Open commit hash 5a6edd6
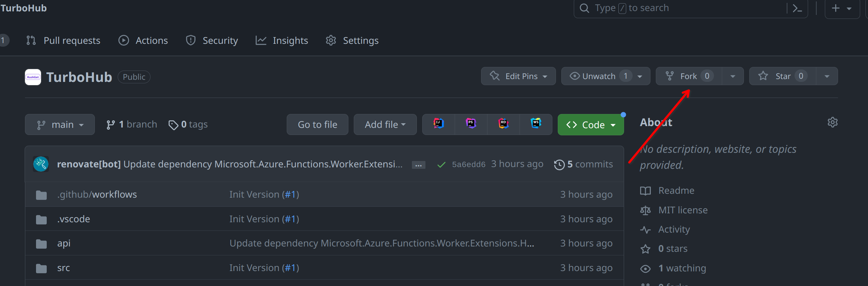The height and width of the screenshot is (286, 868). 469,164
